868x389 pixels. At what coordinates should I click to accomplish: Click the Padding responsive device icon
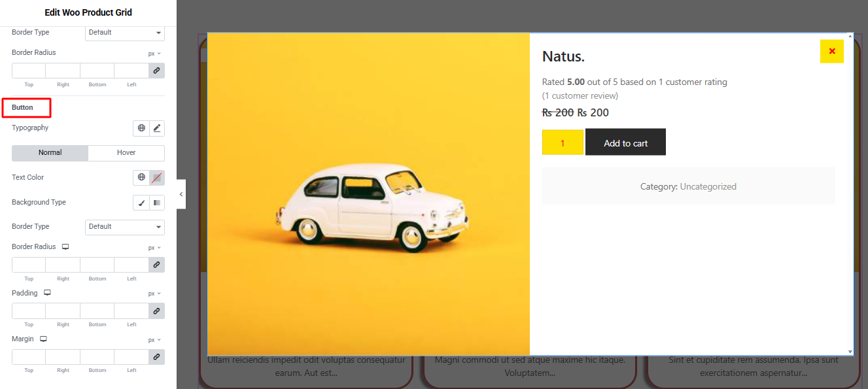click(x=47, y=293)
